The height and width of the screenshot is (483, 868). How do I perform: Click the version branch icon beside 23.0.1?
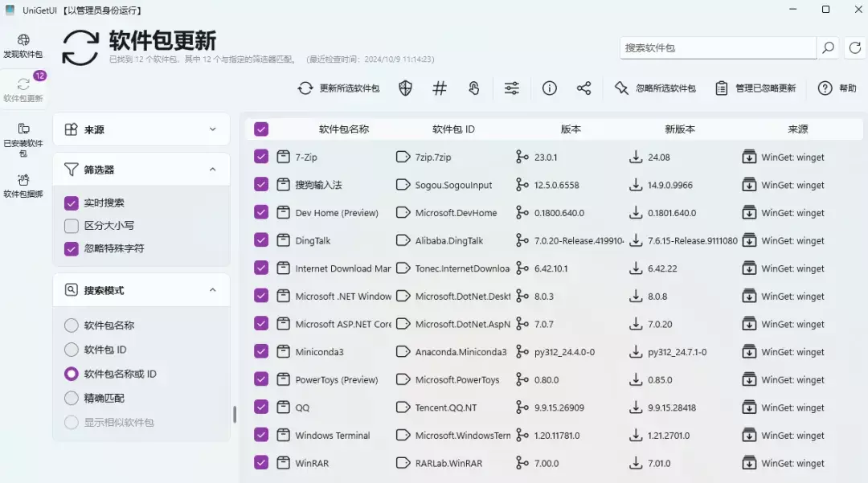pyautogui.click(x=522, y=158)
